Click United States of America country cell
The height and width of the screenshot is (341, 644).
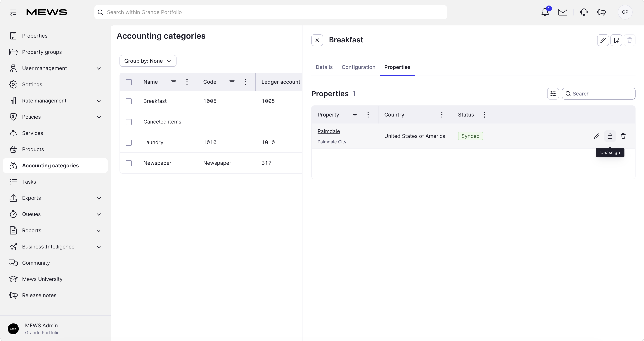click(415, 136)
